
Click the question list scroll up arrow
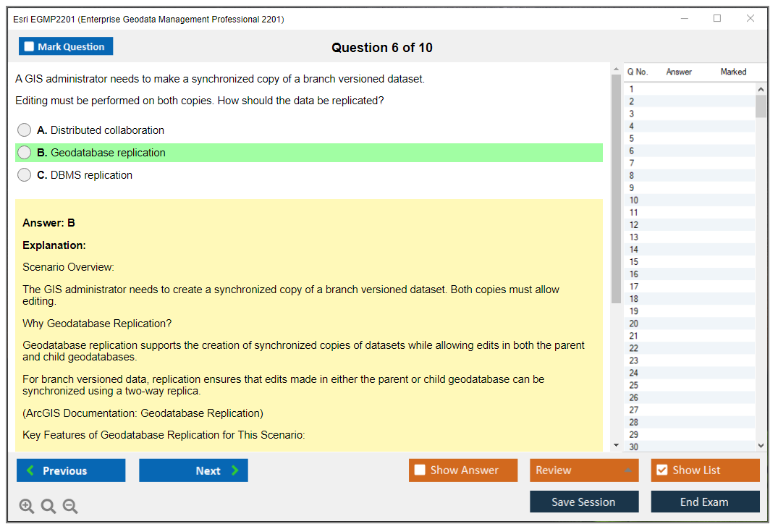click(761, 89)
